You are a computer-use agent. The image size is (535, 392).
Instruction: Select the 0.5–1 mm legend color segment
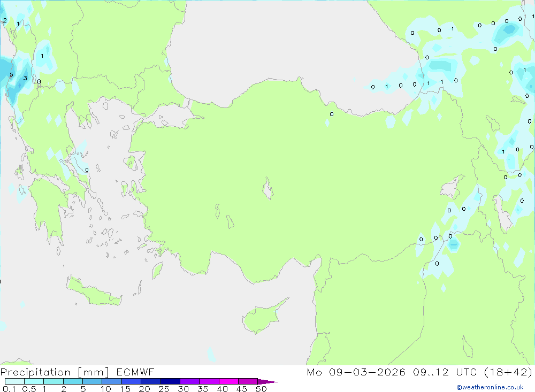(x=34, y=381)
